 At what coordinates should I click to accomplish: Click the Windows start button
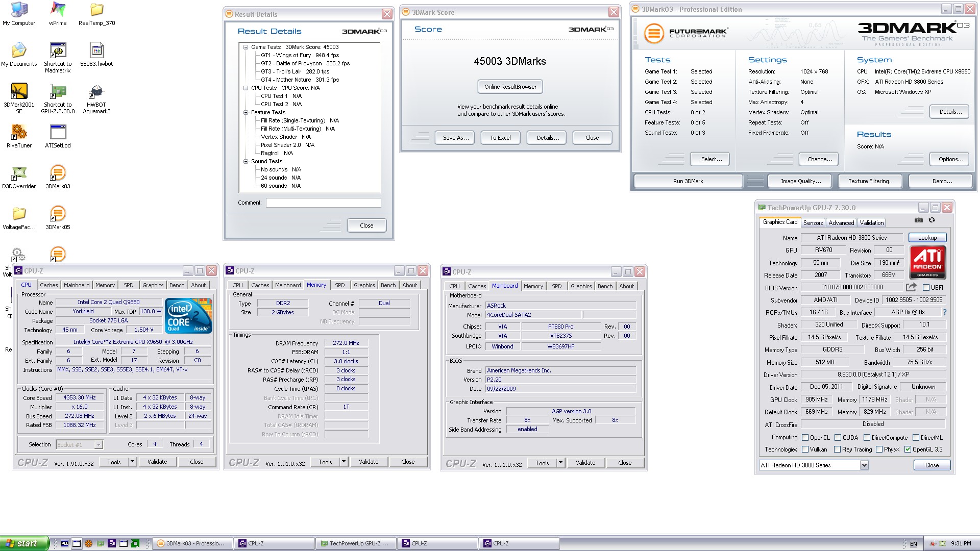pos(24,543)
